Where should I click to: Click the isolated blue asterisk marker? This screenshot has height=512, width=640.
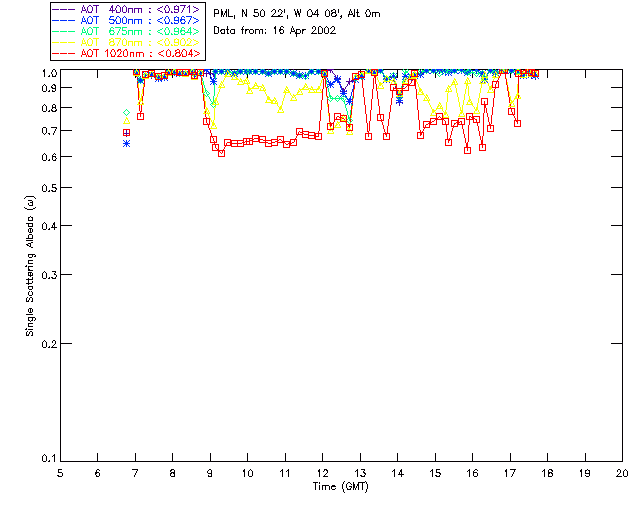click(x=127, y=144)
